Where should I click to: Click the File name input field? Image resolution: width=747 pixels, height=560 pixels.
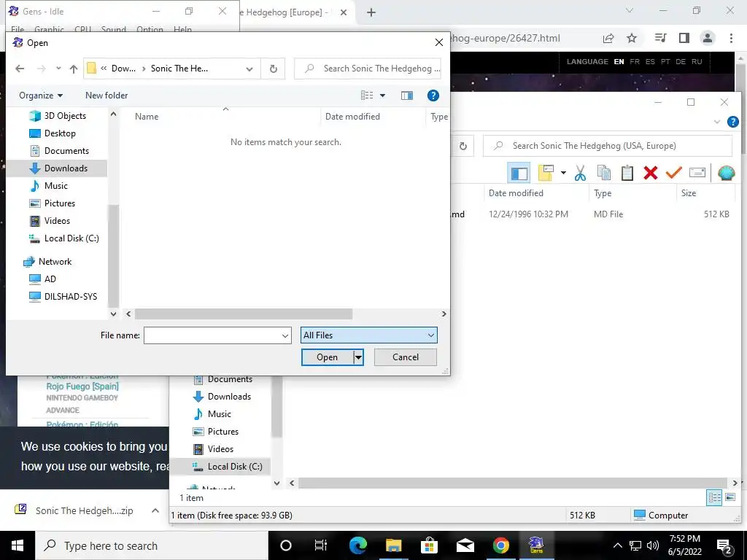(x=212, y=335)
